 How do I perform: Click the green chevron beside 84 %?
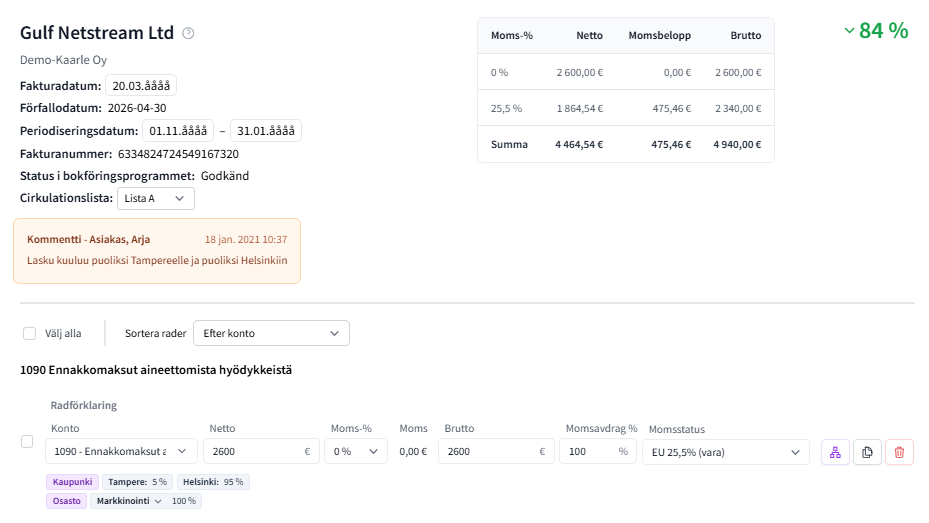(849, 31)
